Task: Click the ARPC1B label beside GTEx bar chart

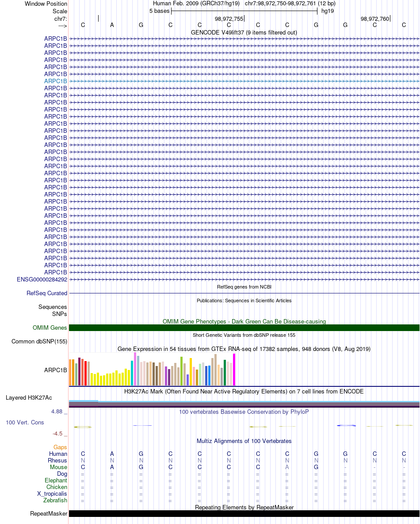Action: tap(55, 370)
